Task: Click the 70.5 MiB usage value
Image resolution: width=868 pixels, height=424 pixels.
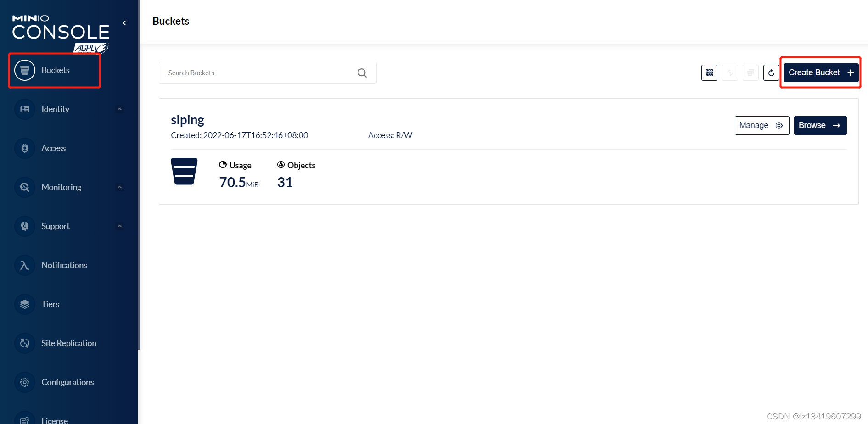Action: pyautogui.click(x=239, y=182)
